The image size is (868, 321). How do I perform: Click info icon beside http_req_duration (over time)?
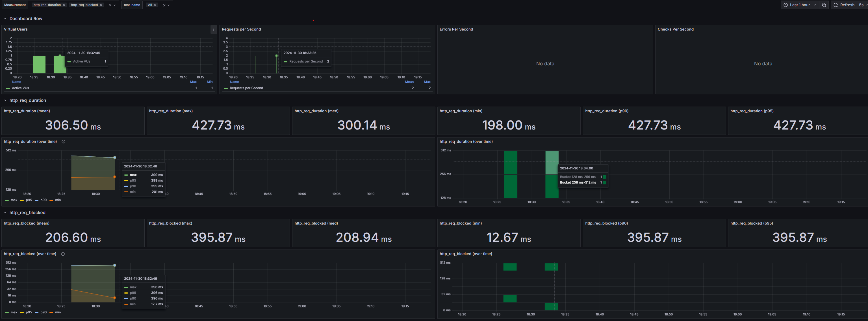point(63,142)
